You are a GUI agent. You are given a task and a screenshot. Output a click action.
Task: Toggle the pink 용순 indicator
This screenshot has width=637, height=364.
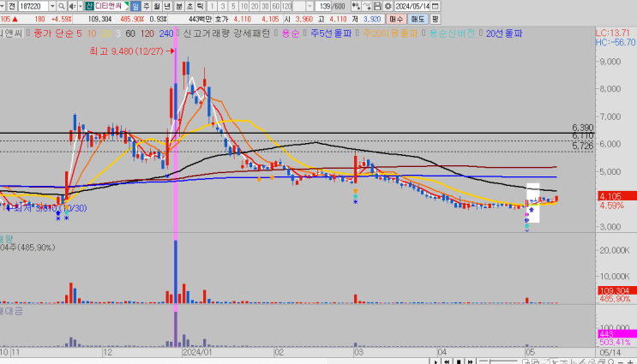point(291,33)
